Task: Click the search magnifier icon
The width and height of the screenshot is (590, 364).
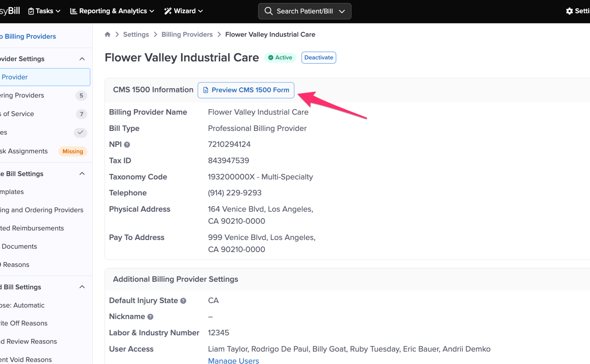Action: (268, 11)
